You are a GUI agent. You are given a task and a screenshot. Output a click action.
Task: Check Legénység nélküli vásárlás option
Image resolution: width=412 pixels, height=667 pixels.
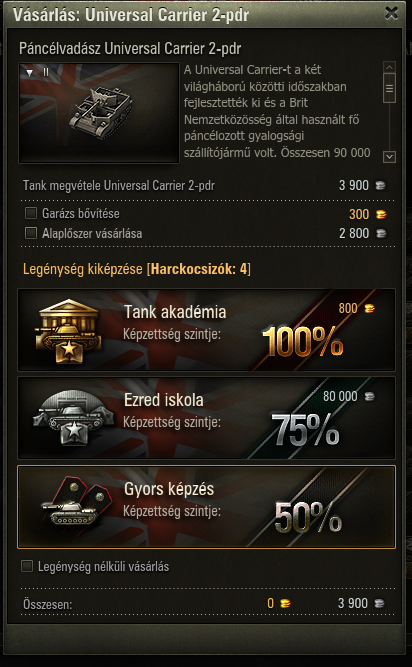point(27,566)
